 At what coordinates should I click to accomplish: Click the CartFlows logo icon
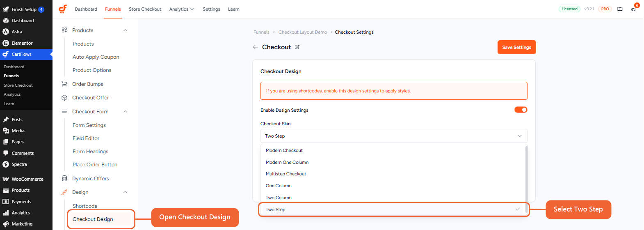pyautogui.click(x=63, y=9)
